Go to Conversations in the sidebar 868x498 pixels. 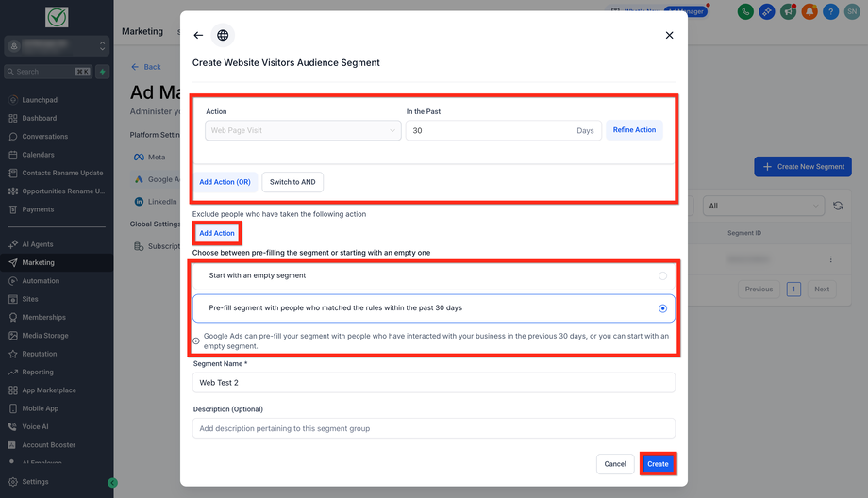pos(45,137)
